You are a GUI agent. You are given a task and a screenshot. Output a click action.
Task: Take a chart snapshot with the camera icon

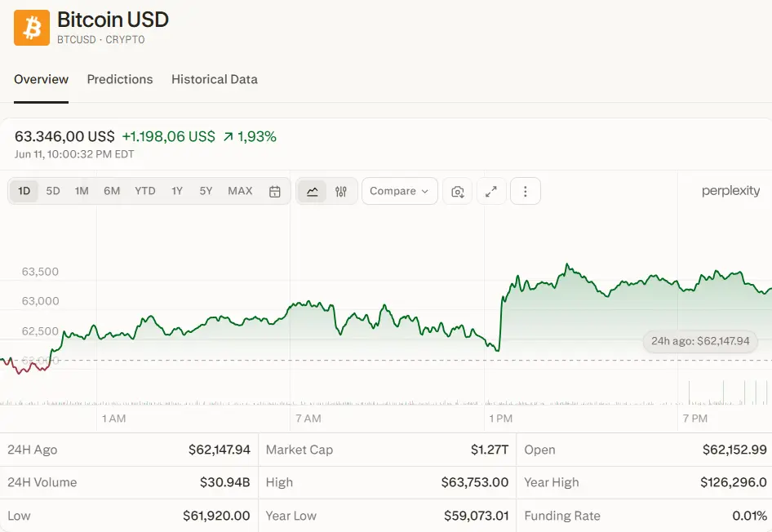pyautogui.click(x=458, y=192)
